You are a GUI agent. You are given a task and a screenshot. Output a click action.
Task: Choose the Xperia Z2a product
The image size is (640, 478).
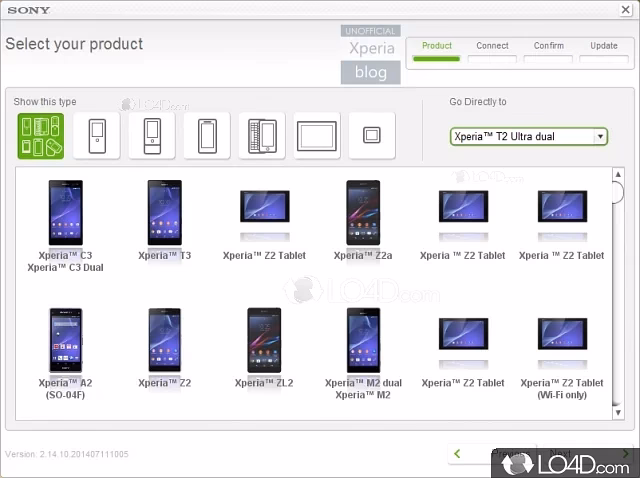tap(363, 220)
